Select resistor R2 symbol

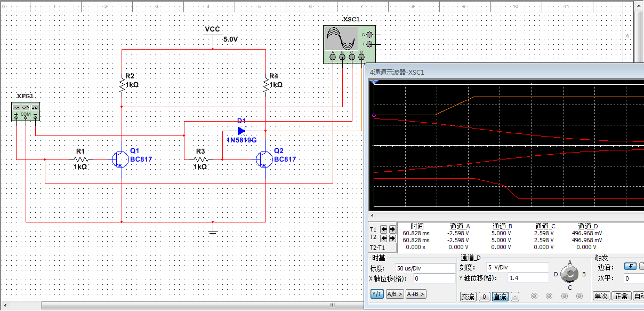(122, 85)
